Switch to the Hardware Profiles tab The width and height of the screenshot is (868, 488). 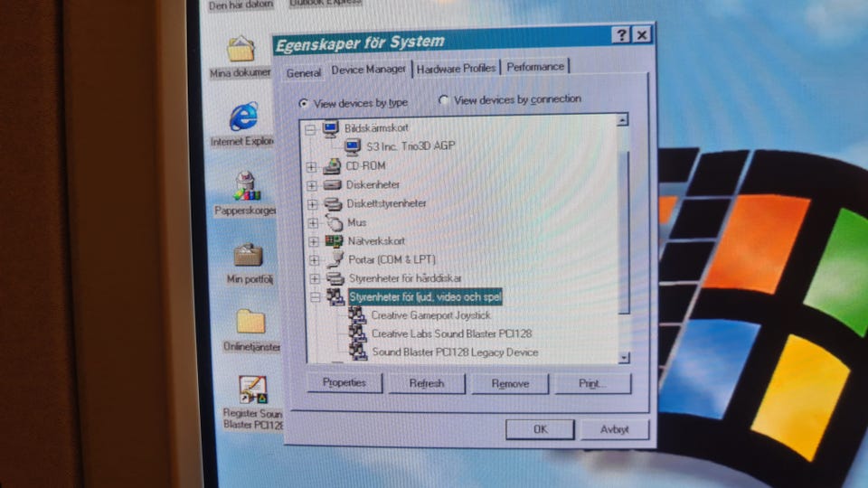click(456, 69)
